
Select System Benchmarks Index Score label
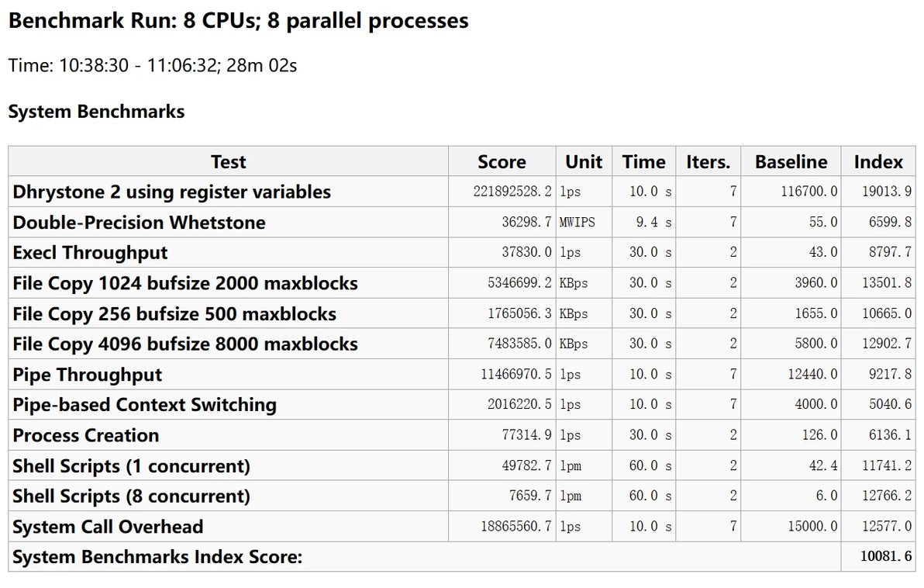tap(157, 557)
